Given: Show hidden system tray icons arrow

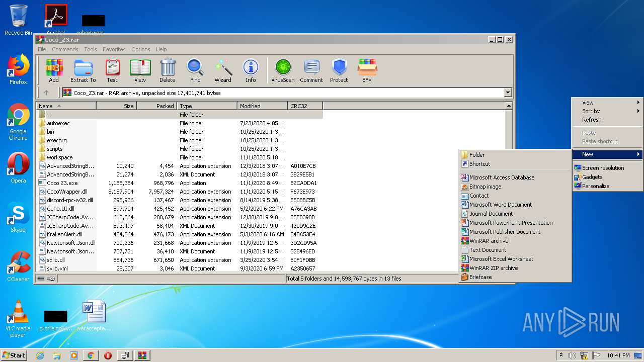Looking at the screenshot, I should point(561,355).
